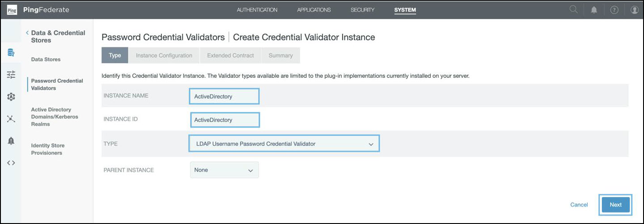
Task: Open the notifications bell in header
Action: point(594,10)
